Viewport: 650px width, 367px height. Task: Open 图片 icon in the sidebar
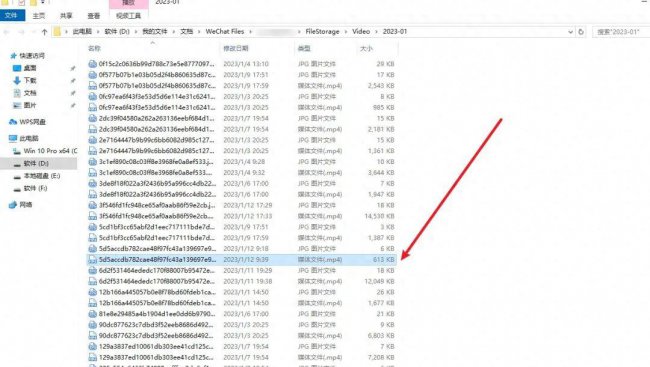[17, 105]
